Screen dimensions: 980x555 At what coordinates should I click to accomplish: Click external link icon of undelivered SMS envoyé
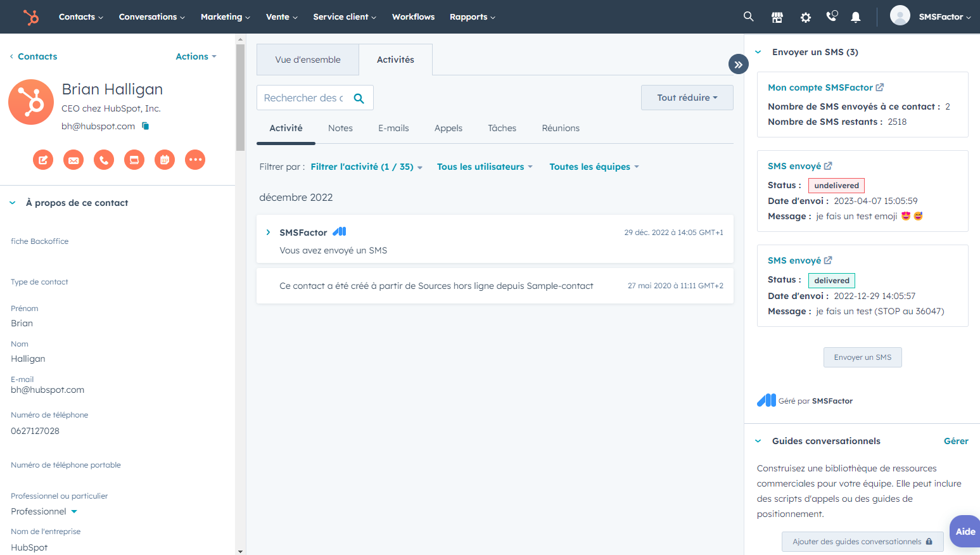pos(828,166)
